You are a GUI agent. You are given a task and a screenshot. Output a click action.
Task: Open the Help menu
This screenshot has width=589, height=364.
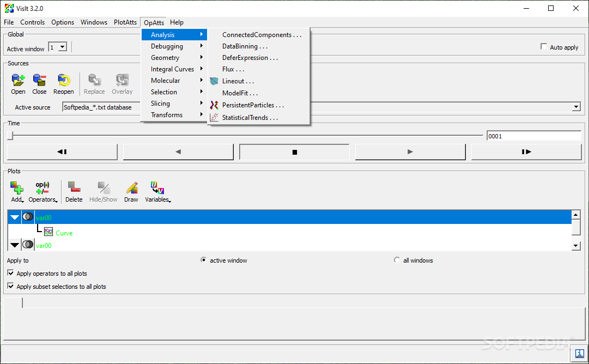[177, 22]
